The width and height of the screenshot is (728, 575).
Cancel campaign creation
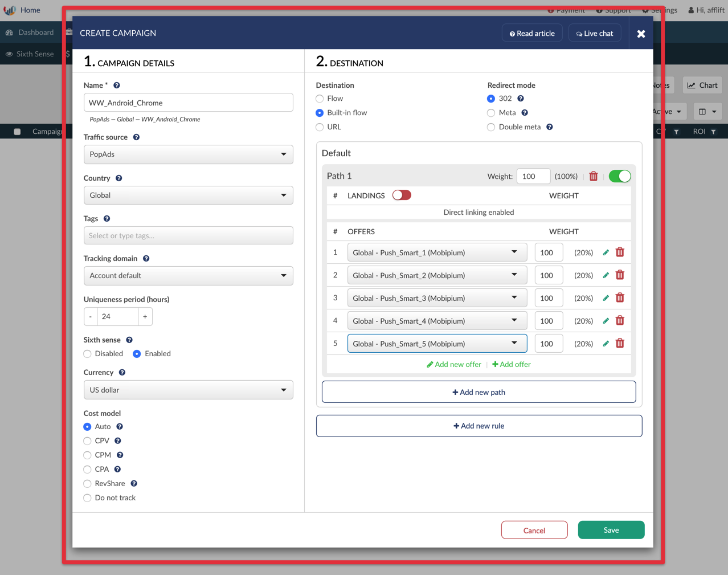click(x=534, y=530)
